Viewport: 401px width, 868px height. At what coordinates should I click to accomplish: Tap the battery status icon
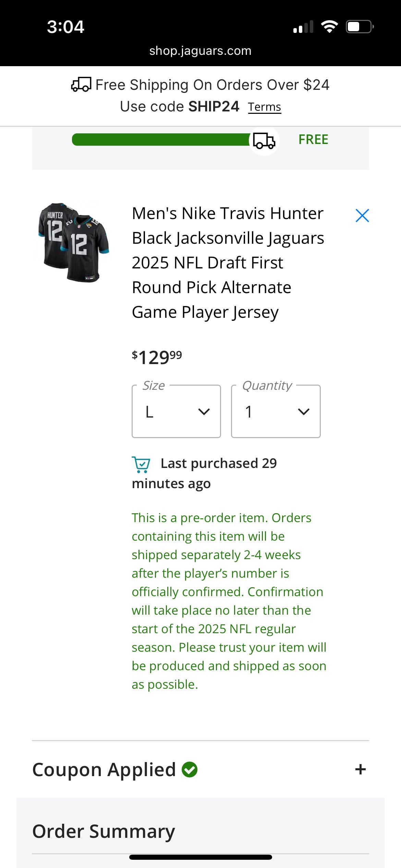[359, 26]
